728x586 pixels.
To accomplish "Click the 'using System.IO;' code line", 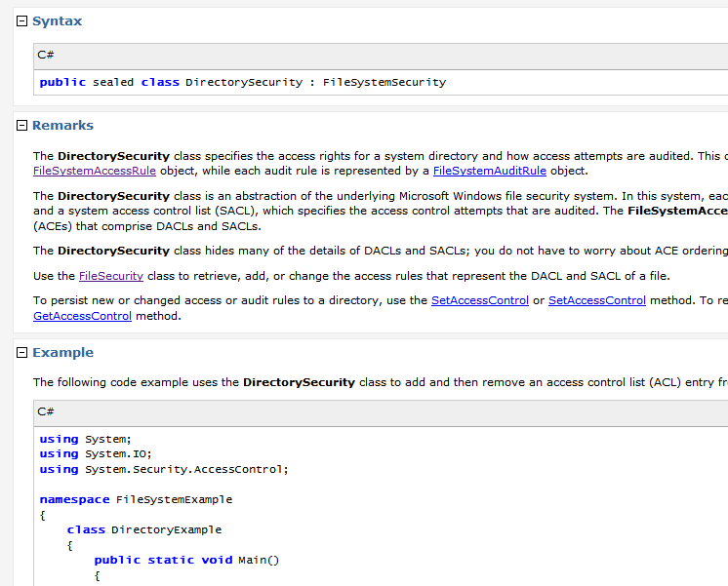I will coord(96,453).
